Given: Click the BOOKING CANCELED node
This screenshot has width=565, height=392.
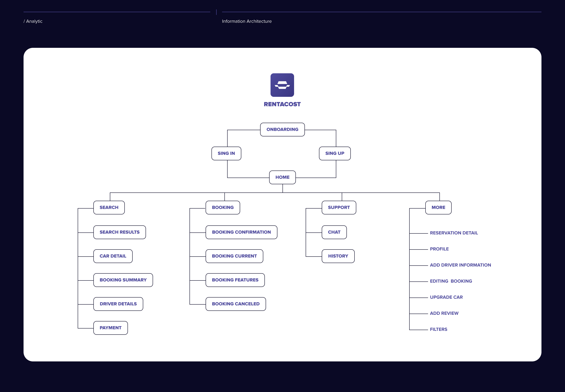Looking at the screenshot, I should tap(236, 304).
